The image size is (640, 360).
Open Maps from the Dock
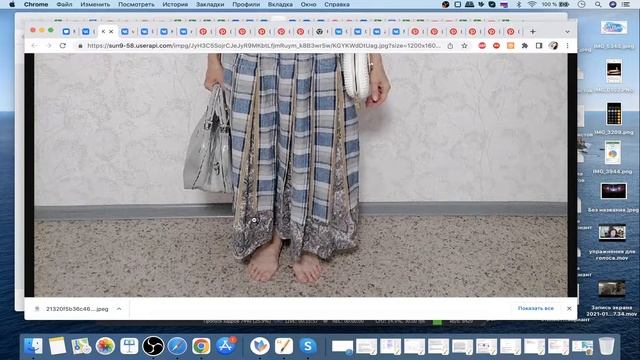tap(81, 346)
